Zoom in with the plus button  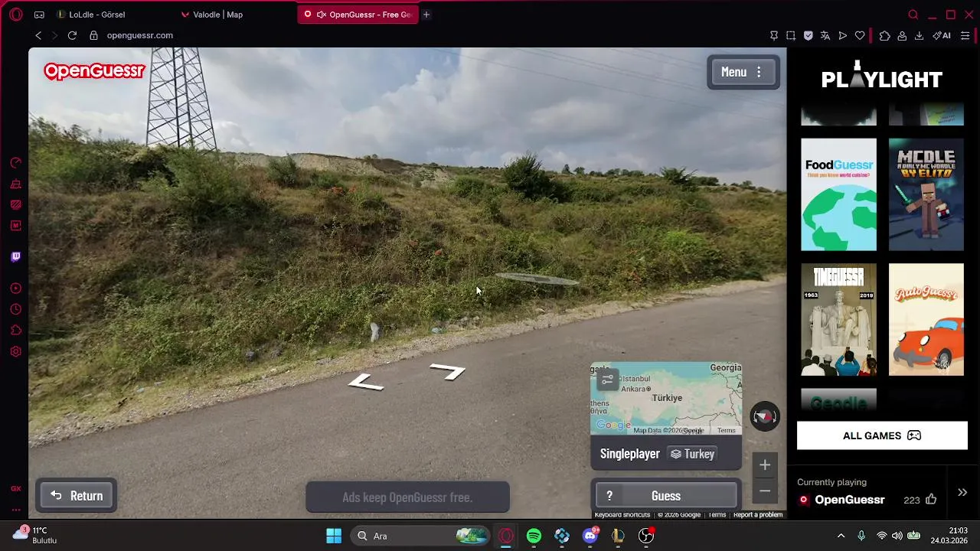coord(765,465)
